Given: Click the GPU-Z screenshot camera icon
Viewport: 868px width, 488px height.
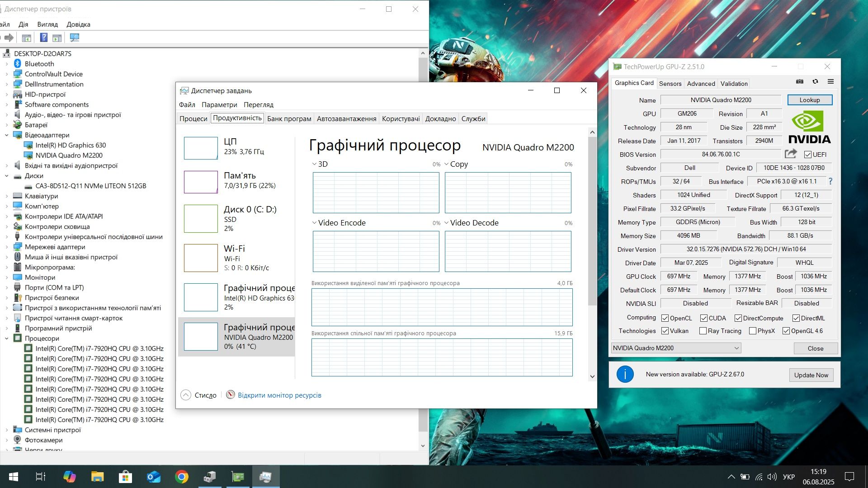Looking at the screenshot, I should (800, 82).
